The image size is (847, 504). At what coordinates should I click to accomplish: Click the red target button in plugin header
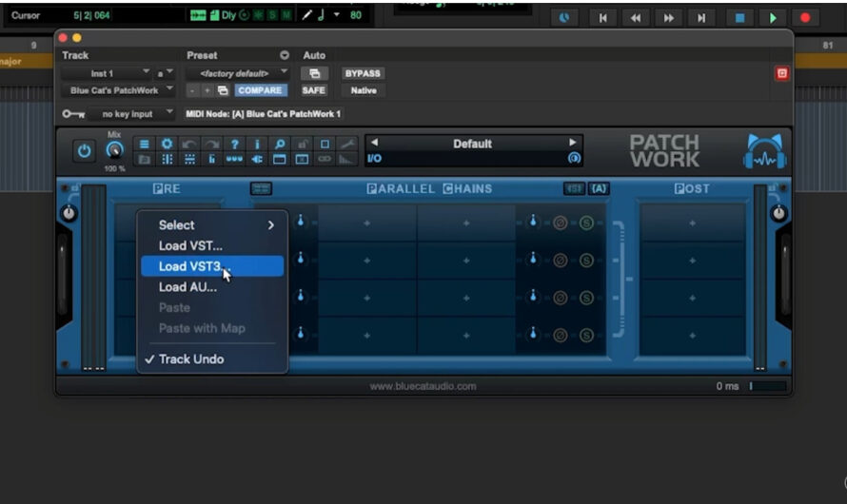[x=781, y=73]
